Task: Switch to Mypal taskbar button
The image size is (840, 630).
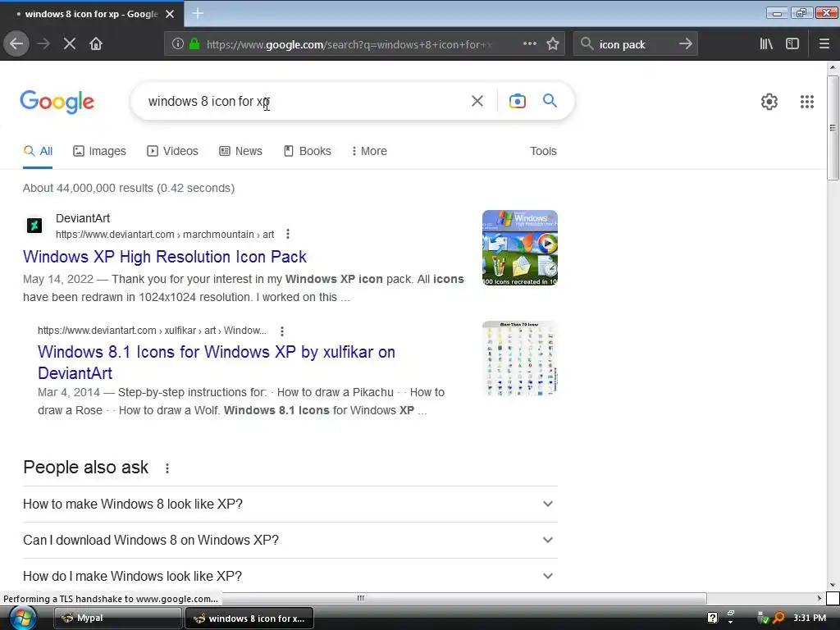Action: coord(117,618)
